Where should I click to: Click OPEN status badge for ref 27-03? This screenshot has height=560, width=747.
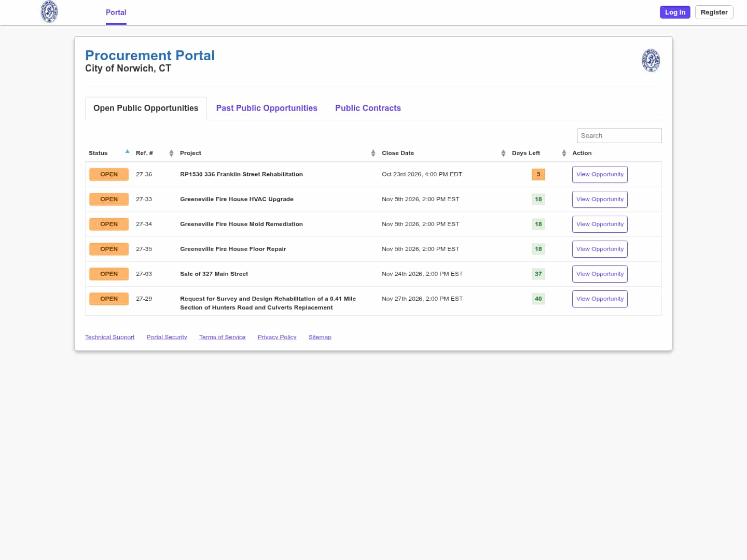tap(109, 274)
